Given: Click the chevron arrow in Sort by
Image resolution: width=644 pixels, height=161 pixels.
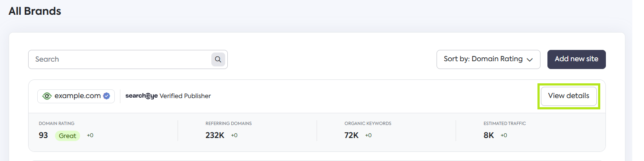Looking at the screenshot, I should pos(529,60).
